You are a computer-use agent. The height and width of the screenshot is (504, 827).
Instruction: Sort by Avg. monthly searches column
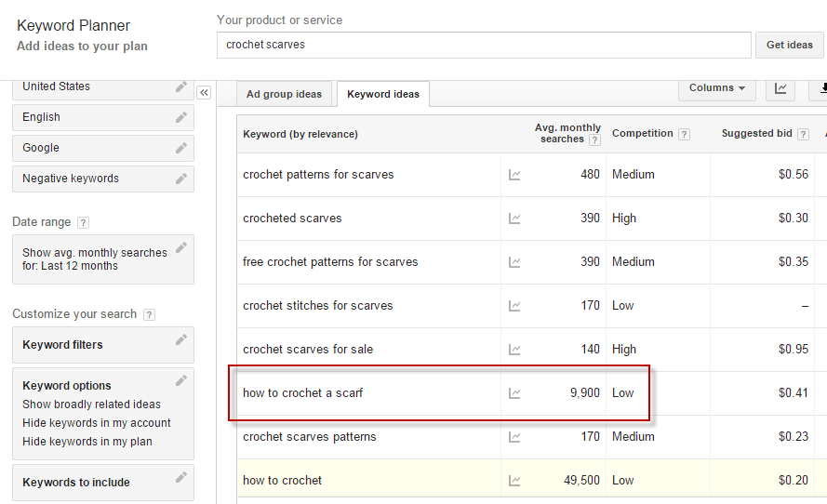[567, 133]
